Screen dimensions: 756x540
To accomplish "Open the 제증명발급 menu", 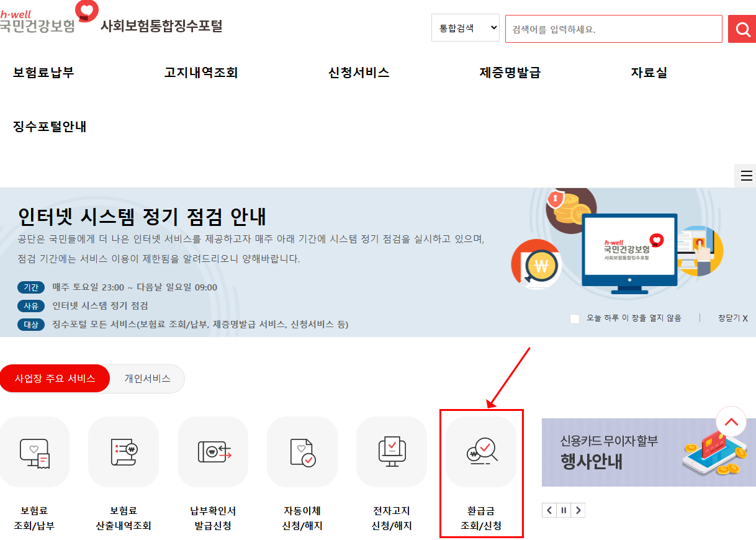I will [510, 73].
